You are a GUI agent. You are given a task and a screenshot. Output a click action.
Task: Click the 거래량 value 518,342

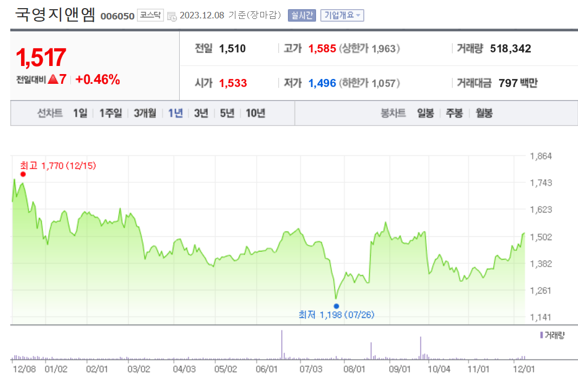[x=510, y=49]
